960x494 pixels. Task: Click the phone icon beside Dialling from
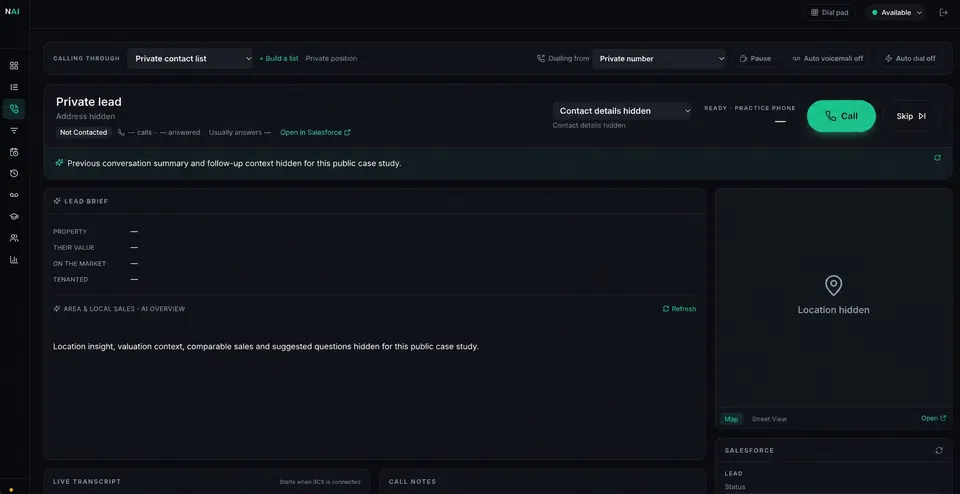[541, 59]
